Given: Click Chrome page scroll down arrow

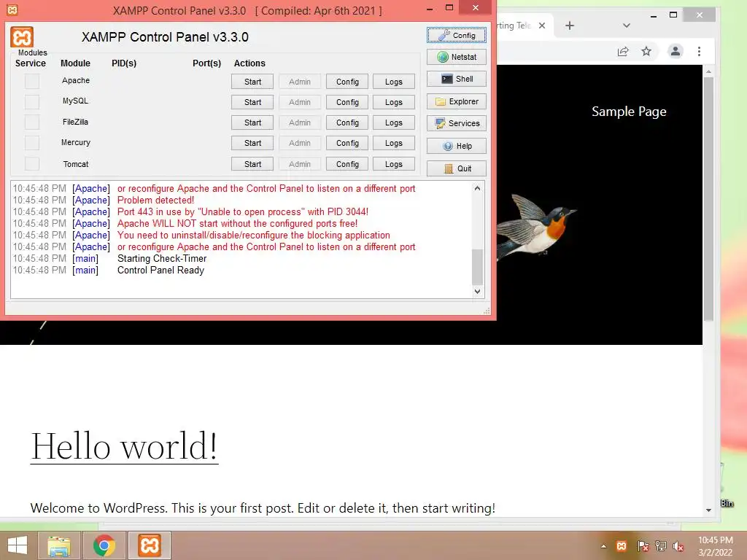Looking at the screenshot, I should 708,510.
